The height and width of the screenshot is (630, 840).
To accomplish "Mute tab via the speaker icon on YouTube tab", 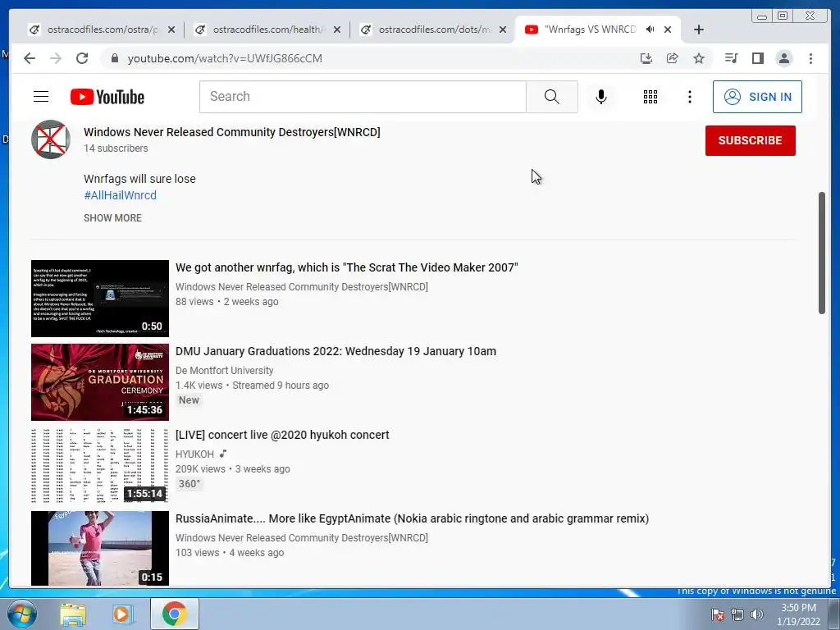I will point(650,30).
